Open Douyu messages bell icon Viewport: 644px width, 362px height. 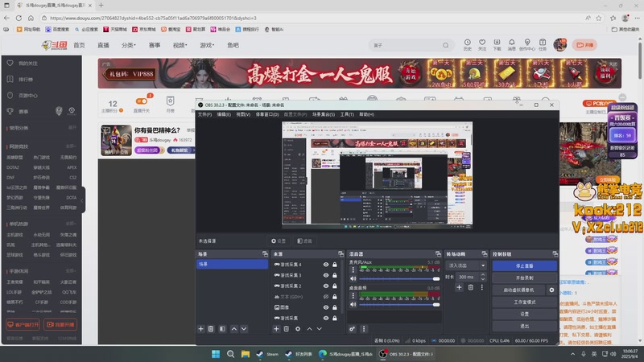pos(511,45)
